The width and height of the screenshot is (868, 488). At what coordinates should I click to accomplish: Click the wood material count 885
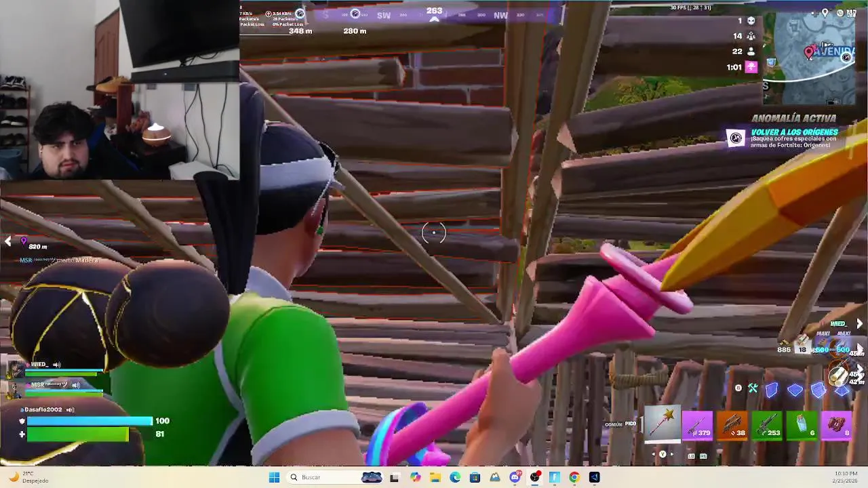click(x=784, y=350)
